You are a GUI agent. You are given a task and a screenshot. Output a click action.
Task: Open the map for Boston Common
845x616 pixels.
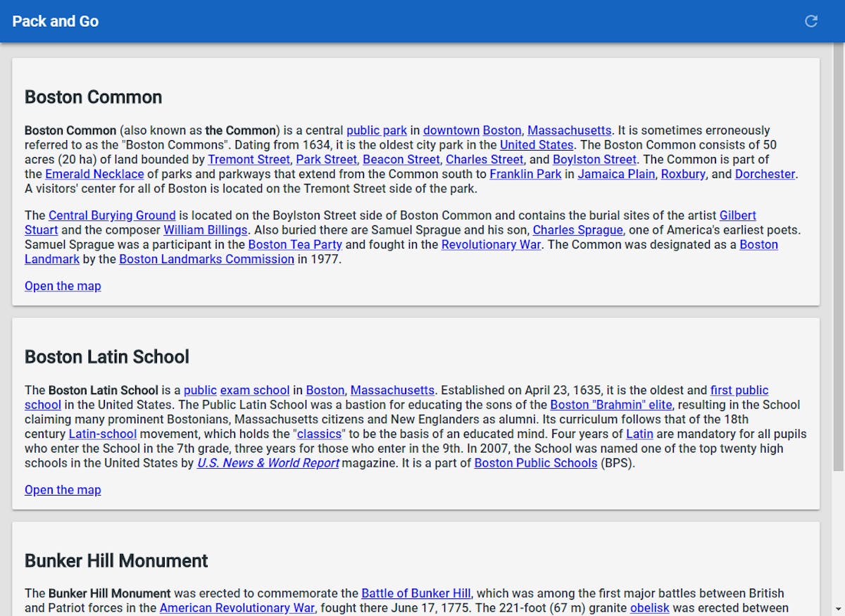click(63, 286)
